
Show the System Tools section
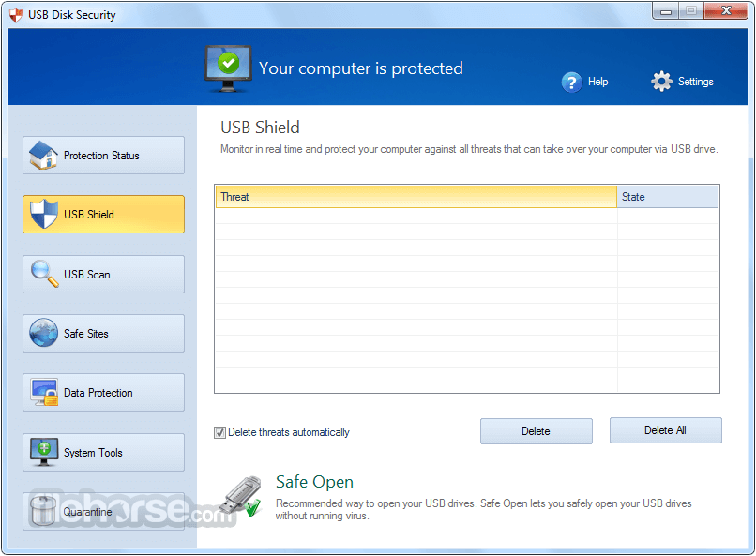coord(104,453)
